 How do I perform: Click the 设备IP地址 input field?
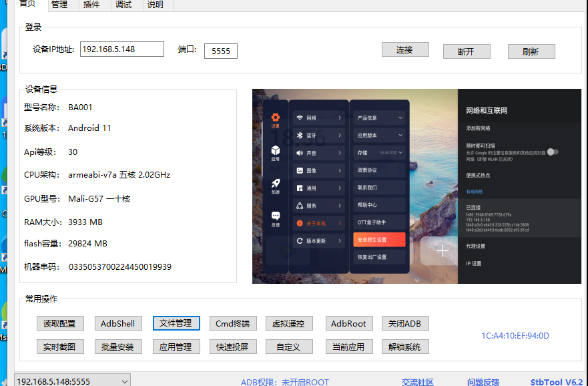121,49
